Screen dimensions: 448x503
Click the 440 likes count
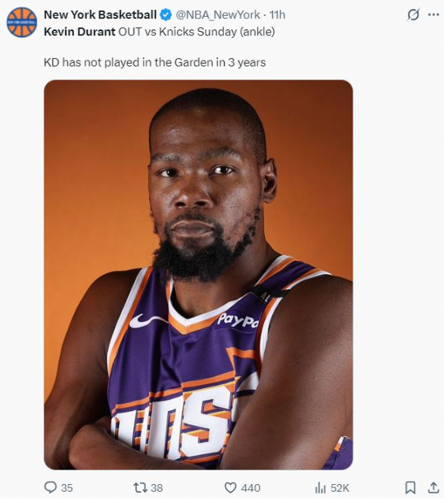(250, 488)
